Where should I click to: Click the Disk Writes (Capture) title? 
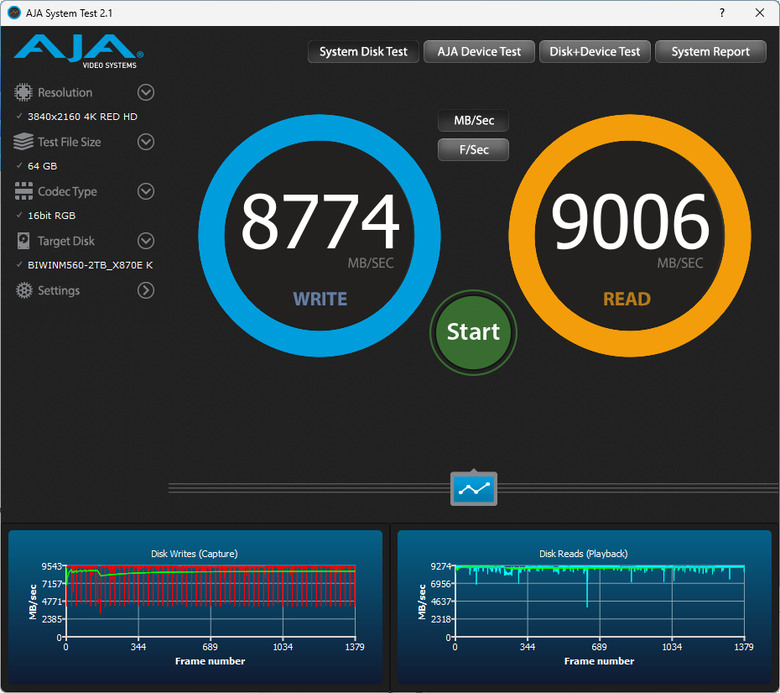tap(195, 554)
